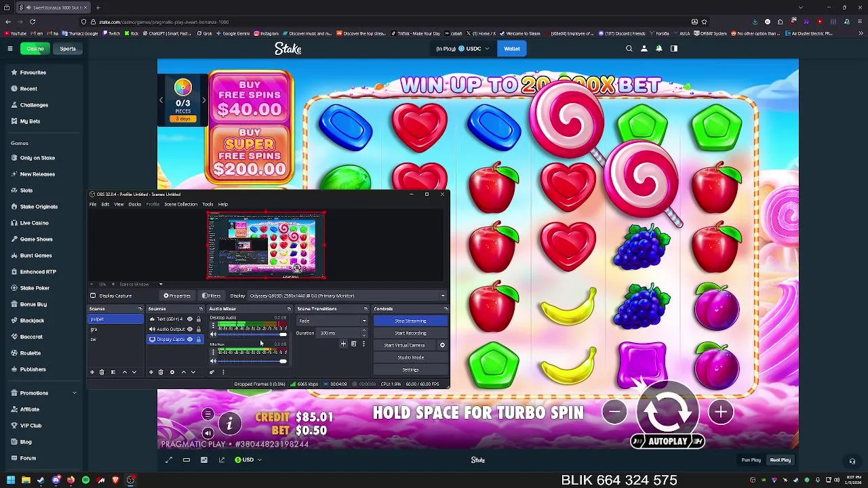Open virtual camera settings gear
This screenshot has height=488, width=868.
[442, 346]
